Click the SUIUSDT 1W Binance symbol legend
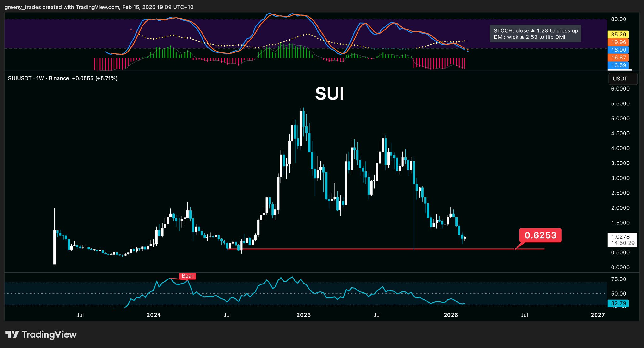This screenshot has width=644, height=348. [x=38, y=78]
